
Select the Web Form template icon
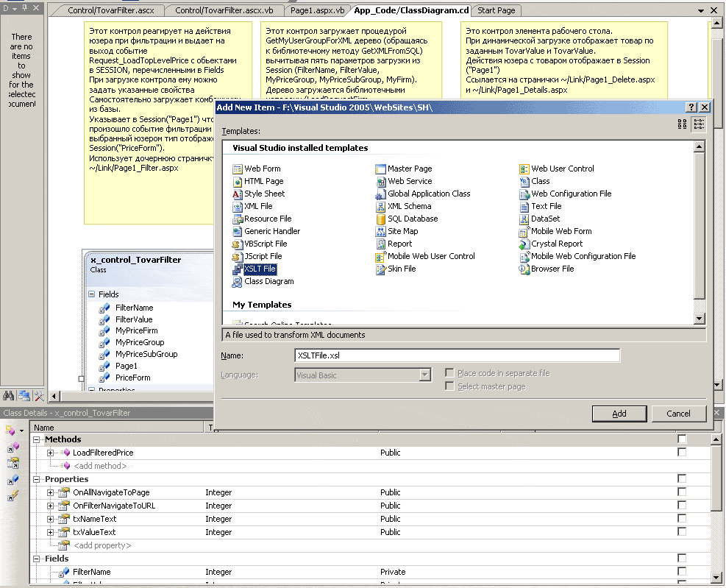click(238, 169)
